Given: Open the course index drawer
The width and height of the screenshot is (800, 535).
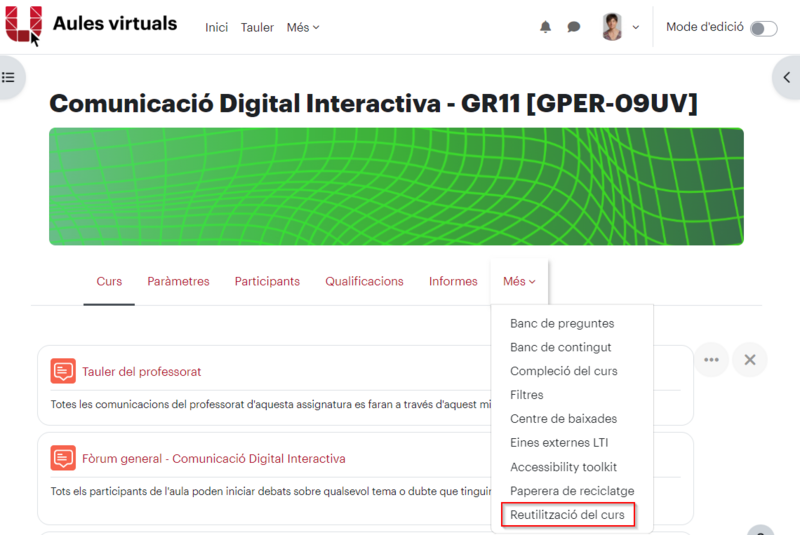Looking at the screenshot, I should coord(8,78).
